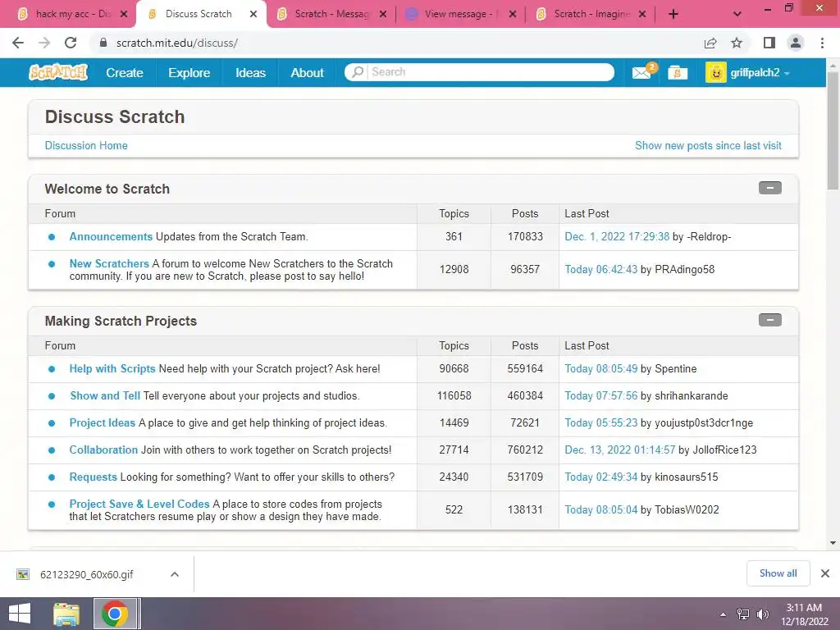This screenshot has height=630, width=840.
Task: Open File Explorer from the taskbar
Action: [66, 614]
